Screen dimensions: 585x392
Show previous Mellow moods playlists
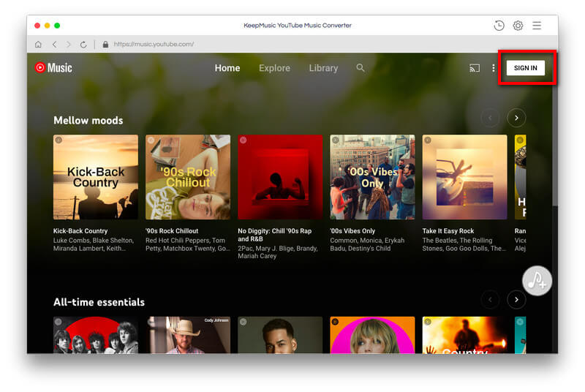tap(490, 118)
